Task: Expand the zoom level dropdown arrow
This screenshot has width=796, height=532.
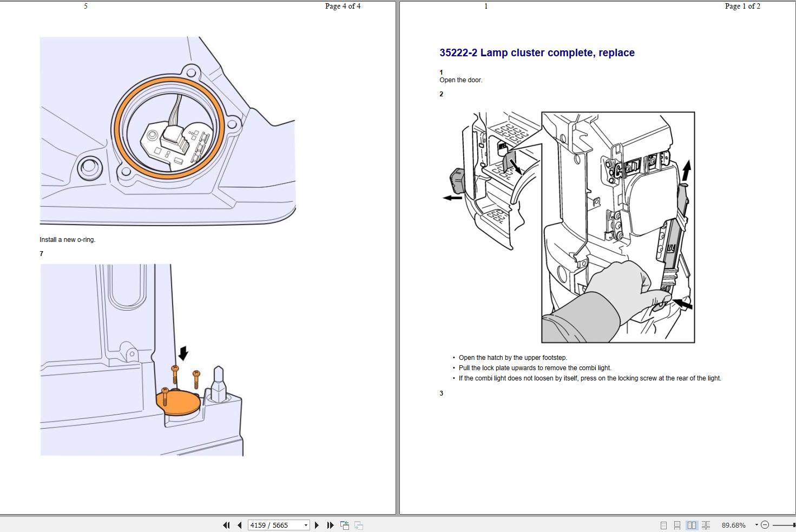Action: click(x=756, y=525)
